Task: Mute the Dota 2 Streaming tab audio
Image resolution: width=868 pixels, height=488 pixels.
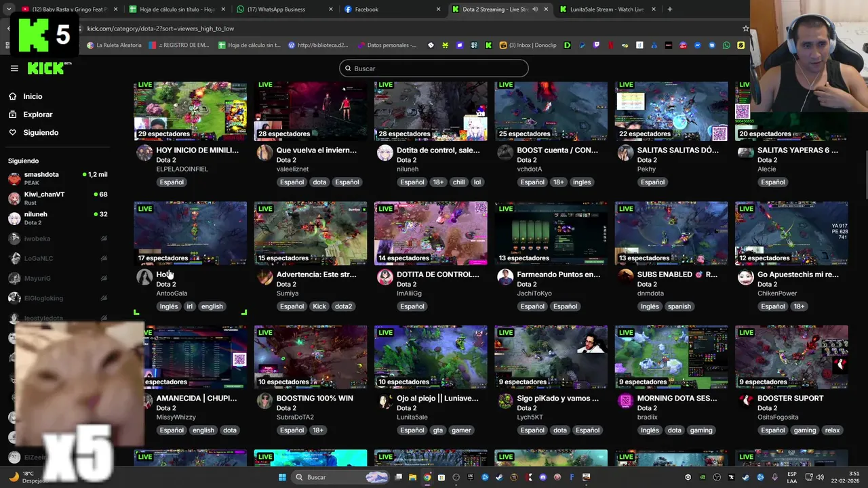Action: [535, 9]
